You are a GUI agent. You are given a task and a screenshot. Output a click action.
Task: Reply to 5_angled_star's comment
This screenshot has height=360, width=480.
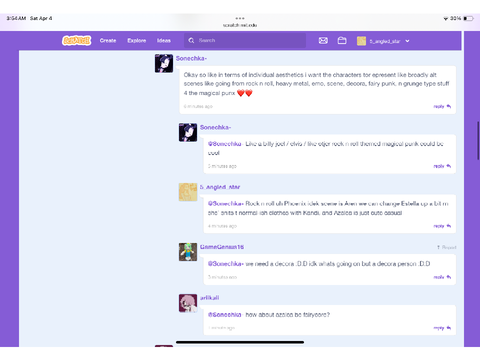coord(442,226)
